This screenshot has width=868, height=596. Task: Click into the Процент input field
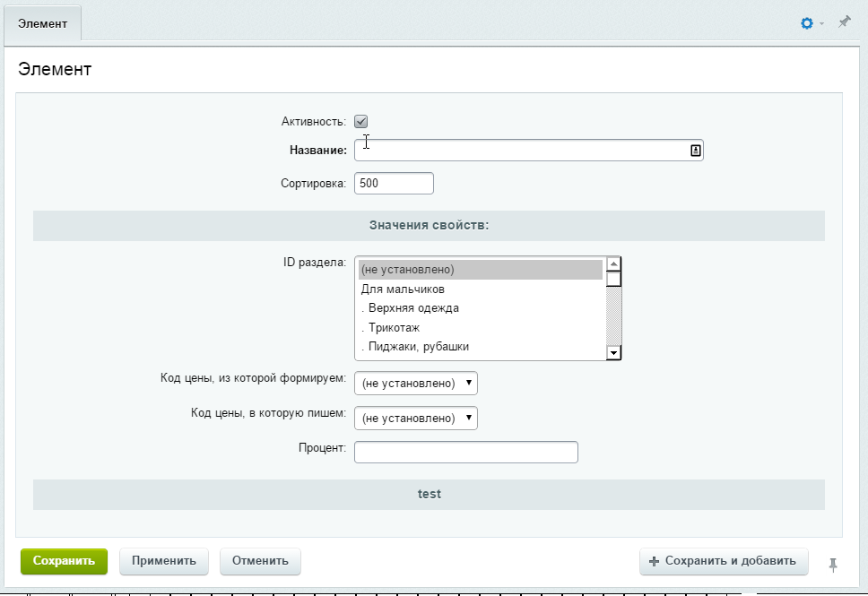click(465, 453)
